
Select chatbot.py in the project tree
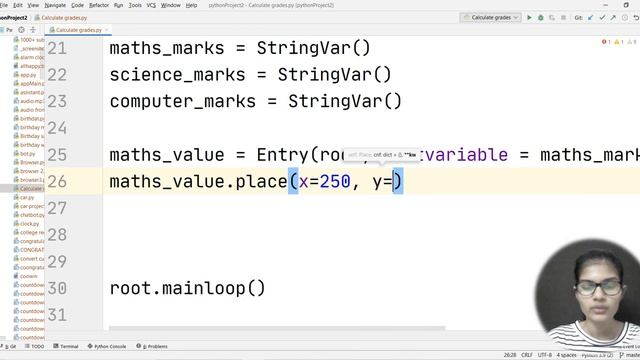pyautogui.click(x=29, y=215)
